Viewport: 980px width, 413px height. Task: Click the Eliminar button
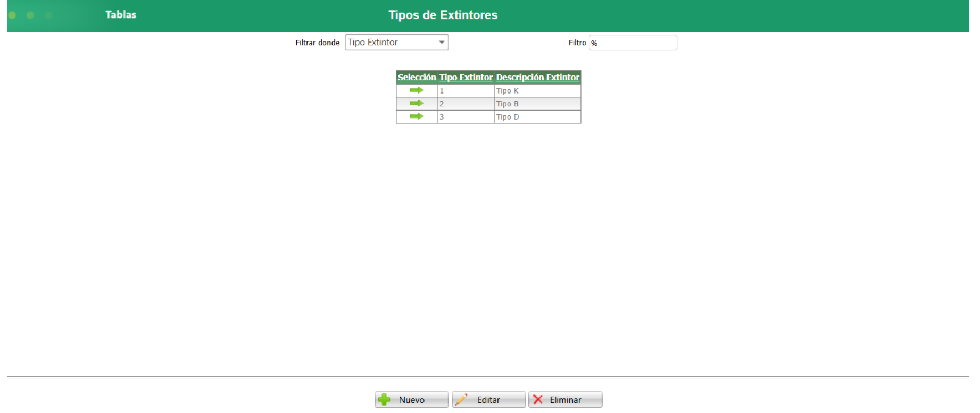[566, 400]
